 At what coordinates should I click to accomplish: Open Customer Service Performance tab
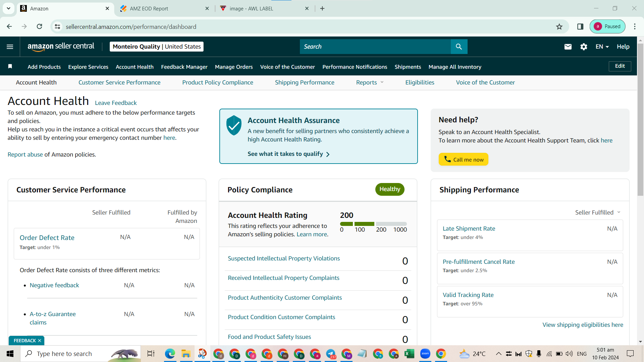(x=119, y=82)
